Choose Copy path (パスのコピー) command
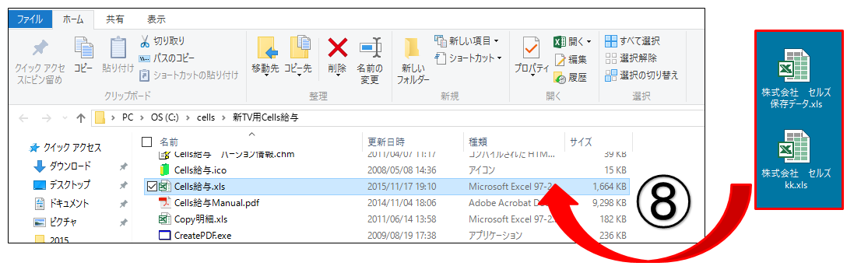 tap(166, 58)
